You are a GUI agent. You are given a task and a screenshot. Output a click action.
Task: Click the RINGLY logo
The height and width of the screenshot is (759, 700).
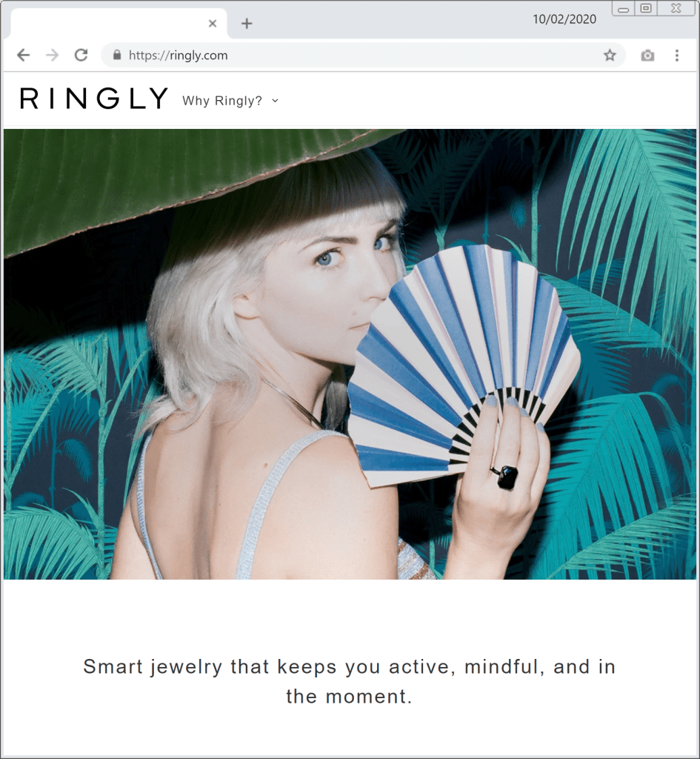(x=94, y=99)
